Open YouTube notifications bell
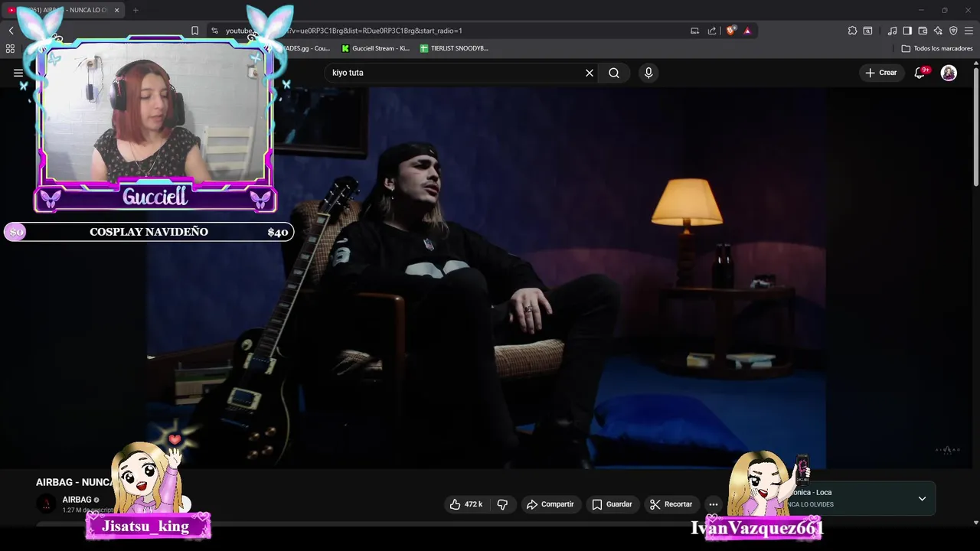The width and height of the screenshot is (980, 551). [x=920, y=73]
